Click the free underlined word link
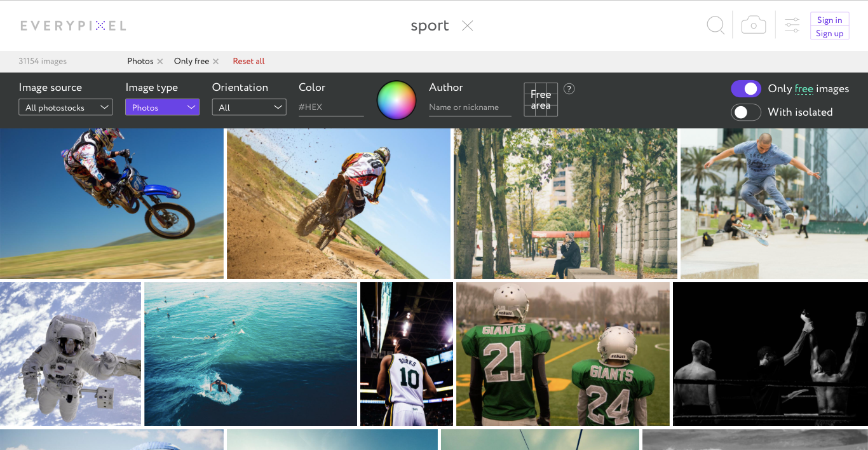868x450 pixels. pyautogui.click(x=804, y=89)
